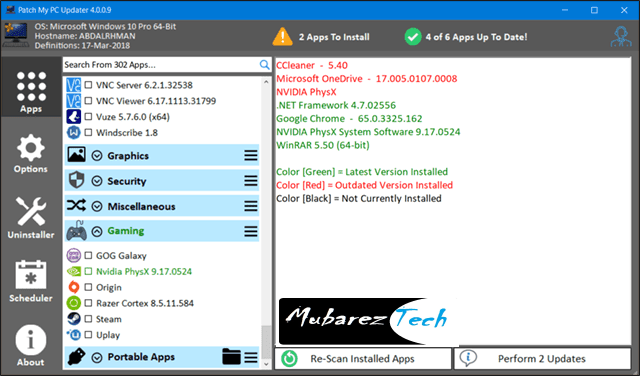Click Re-Scan Installed Apps button
The height and width of the screenshot is (376, 640).
(x=363, y=358)
